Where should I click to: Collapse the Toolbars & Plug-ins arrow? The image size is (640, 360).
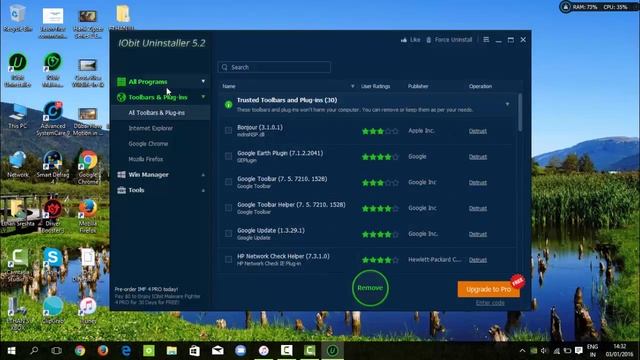pyautogui.click(x=203, y=97)
